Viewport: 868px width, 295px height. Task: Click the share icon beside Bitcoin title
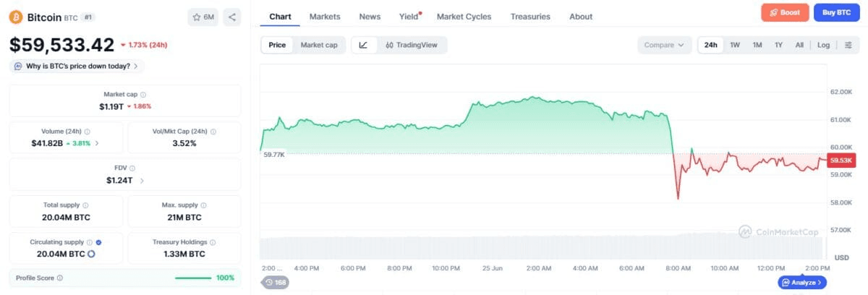click(231, 17)
